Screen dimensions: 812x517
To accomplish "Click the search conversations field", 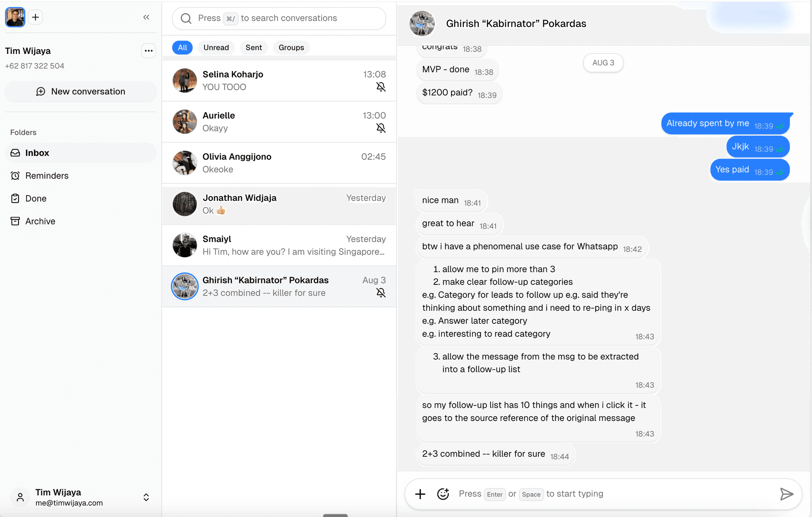I will (x=279, y=18).
